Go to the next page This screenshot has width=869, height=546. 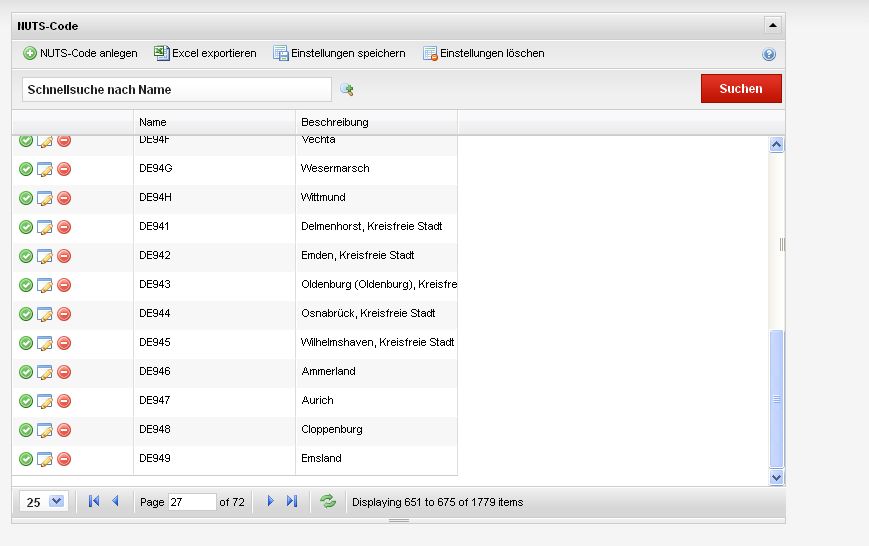[270, 502]
